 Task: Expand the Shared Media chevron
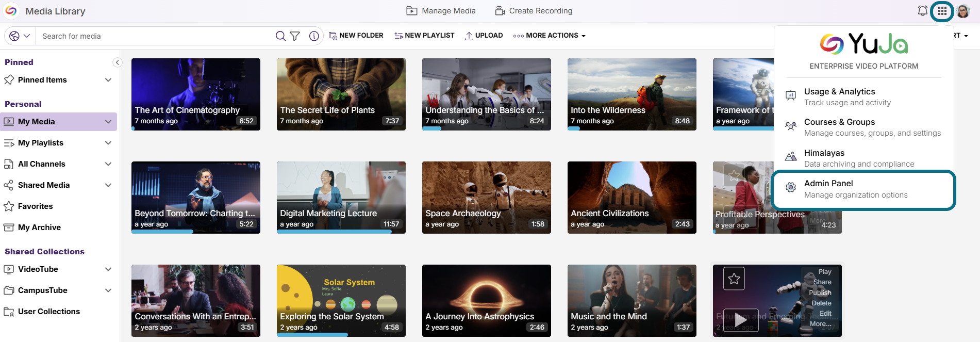point(108,185)
